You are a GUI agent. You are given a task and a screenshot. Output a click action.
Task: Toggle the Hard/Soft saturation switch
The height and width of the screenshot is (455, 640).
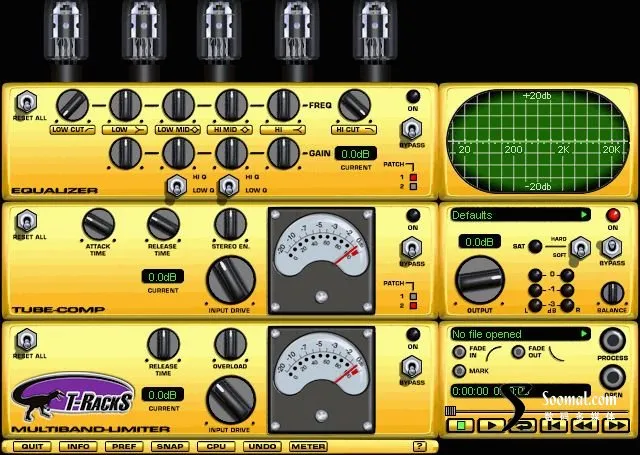pyautogui.click(x=580, y=247)
